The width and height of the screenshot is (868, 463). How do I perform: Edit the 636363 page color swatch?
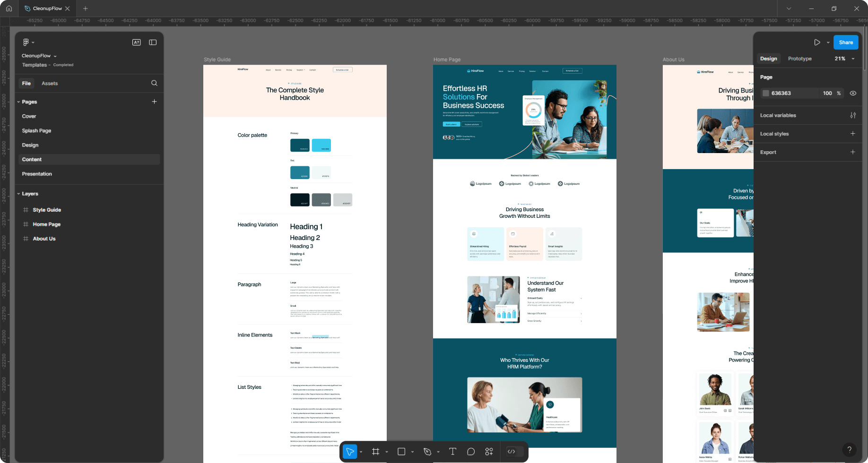[x=766, y=93]
